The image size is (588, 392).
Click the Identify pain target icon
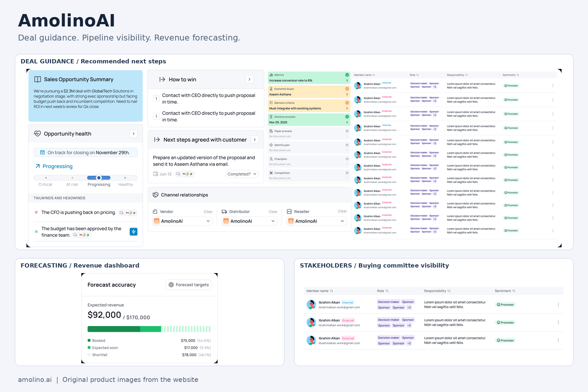click(x=271, y=145)
